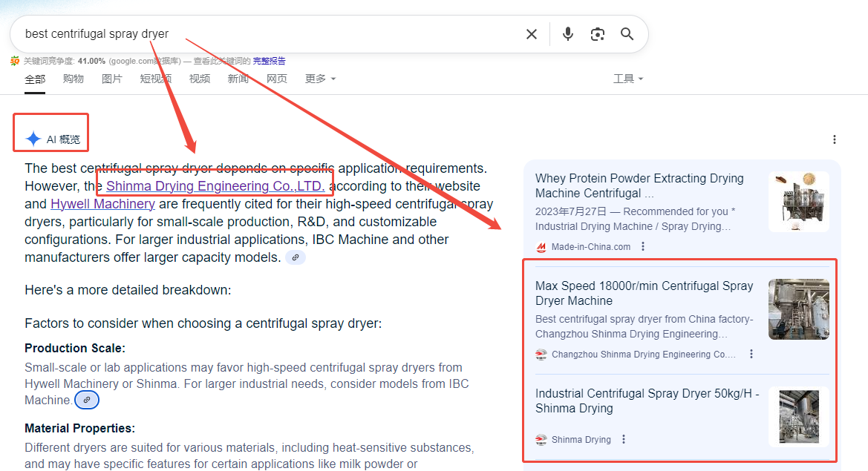Switch to the 图片 images tab
The width and height of the screenshot is (868, 471).
point(111,79)
